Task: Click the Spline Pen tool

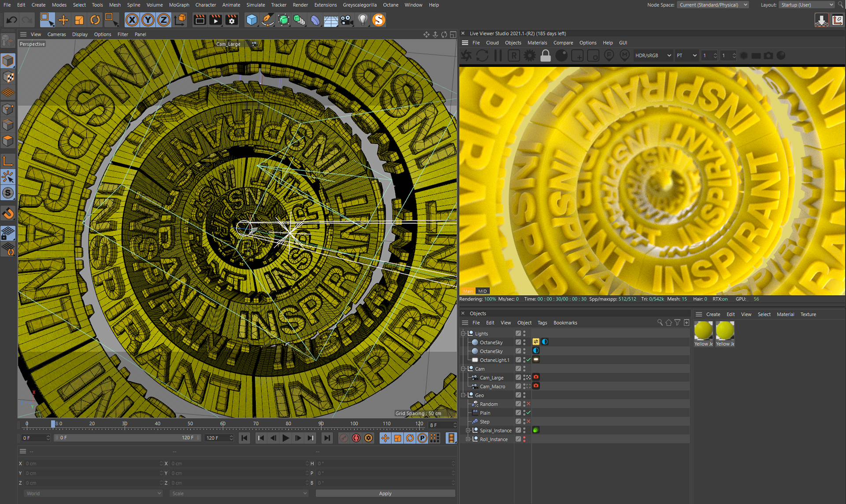Action: [x=267, y=20]
